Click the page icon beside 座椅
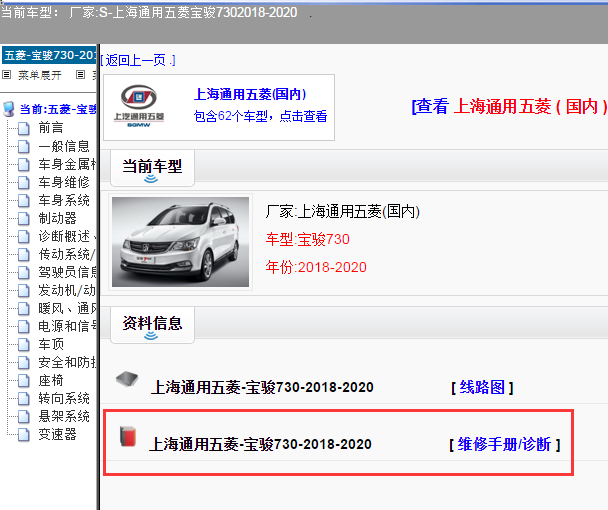Image resolution: width=608 pixels, height=510 pixels. coord(24,380)
